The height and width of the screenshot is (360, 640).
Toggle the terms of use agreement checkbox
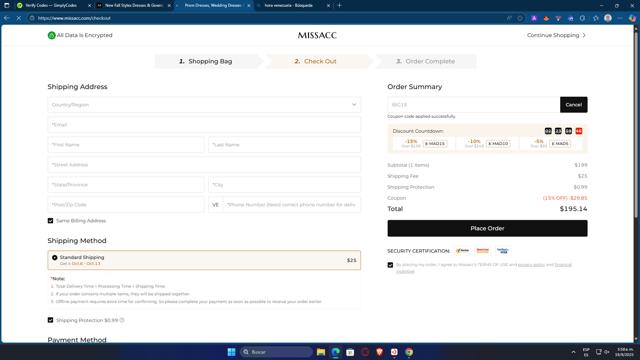click(x=390, y=265)
